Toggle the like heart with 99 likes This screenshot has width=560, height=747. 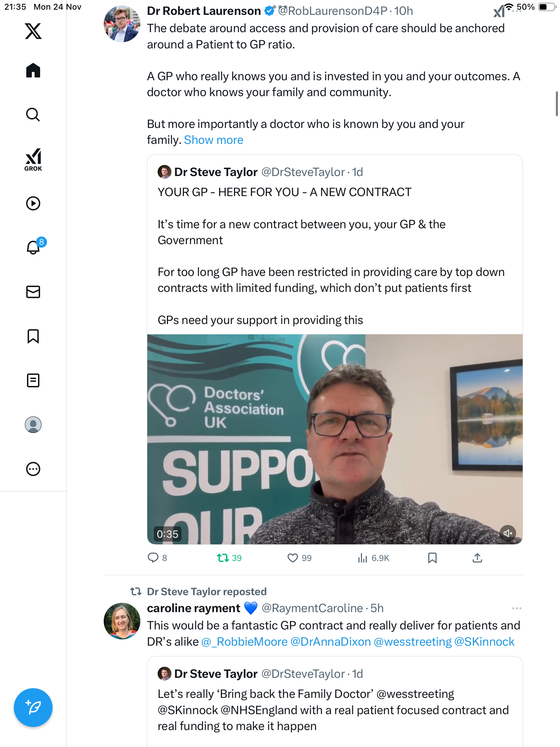point(293,558)
